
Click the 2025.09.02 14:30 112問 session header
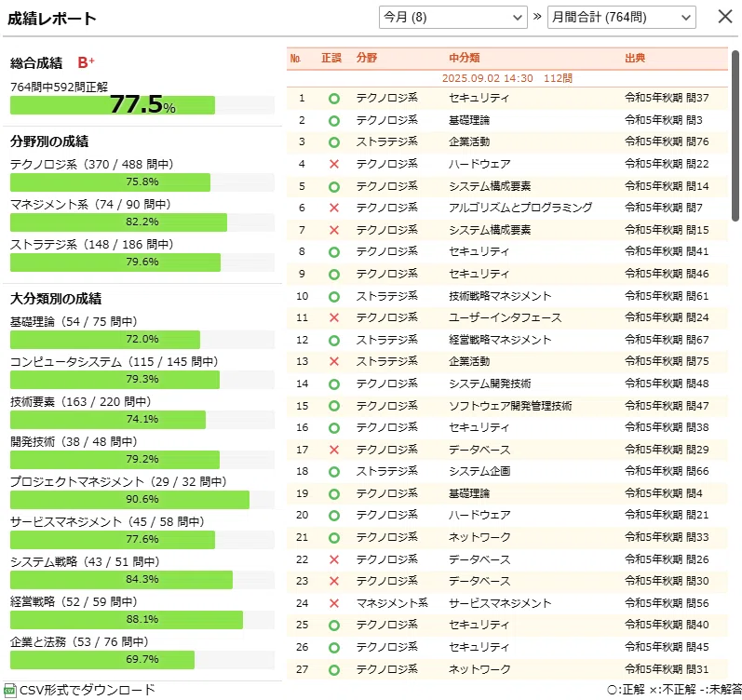(506, 78)
